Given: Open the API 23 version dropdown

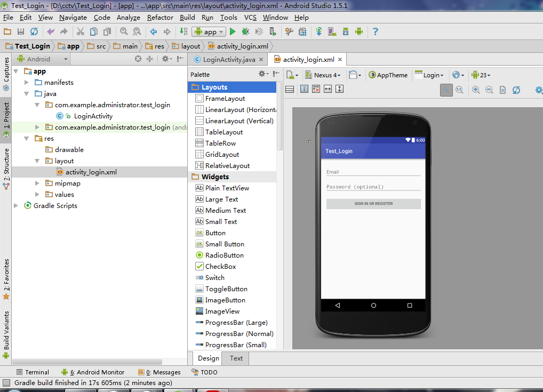Looking at the screenshot, I should (481, 75).
